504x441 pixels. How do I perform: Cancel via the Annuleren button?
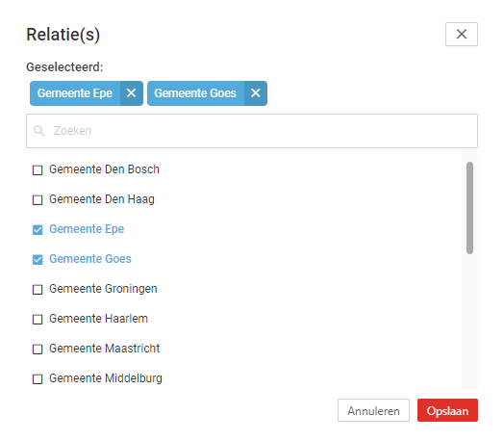coord(373,410)
